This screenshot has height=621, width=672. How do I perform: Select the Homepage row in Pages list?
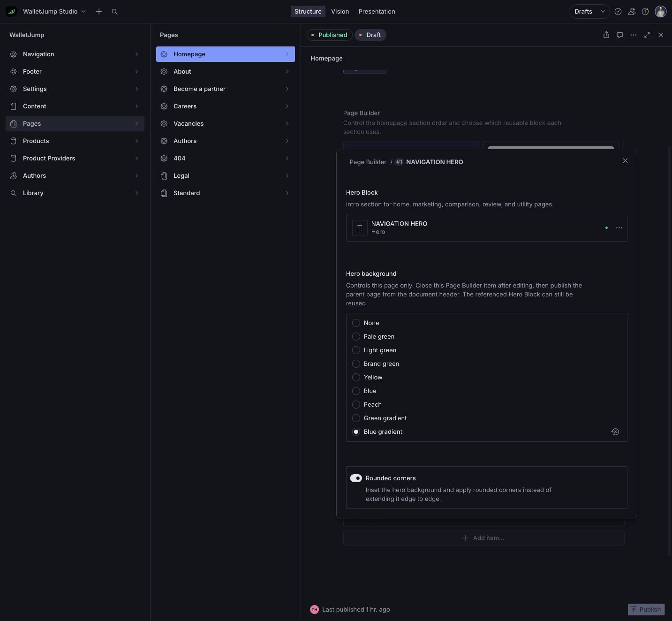tap(226, 54)
